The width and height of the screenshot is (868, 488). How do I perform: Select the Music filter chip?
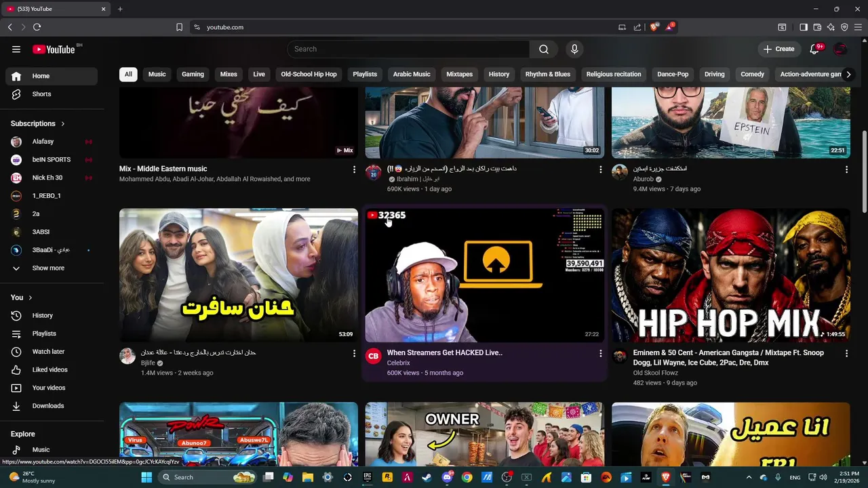pyautogui.click(x=157, y=74)
